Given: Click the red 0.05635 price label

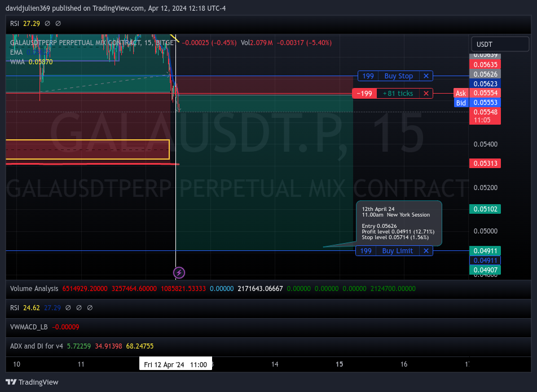Looking at the screenshot, I should [485, 65].
